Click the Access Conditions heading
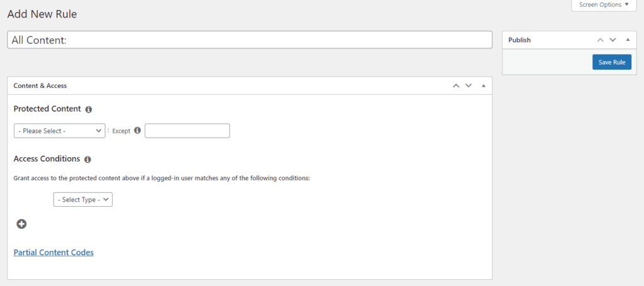The height and width of the screenshot is (286, 644). tap(47, 159)
